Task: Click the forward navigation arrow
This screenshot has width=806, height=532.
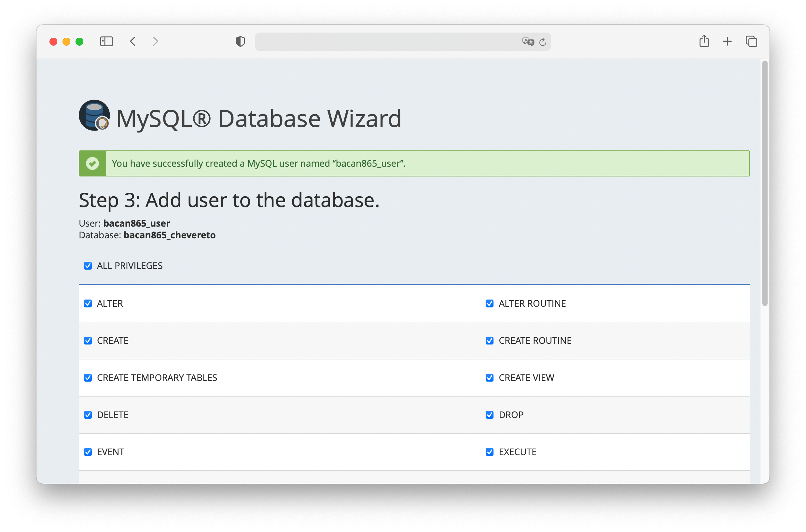Action: coord(155,41)
